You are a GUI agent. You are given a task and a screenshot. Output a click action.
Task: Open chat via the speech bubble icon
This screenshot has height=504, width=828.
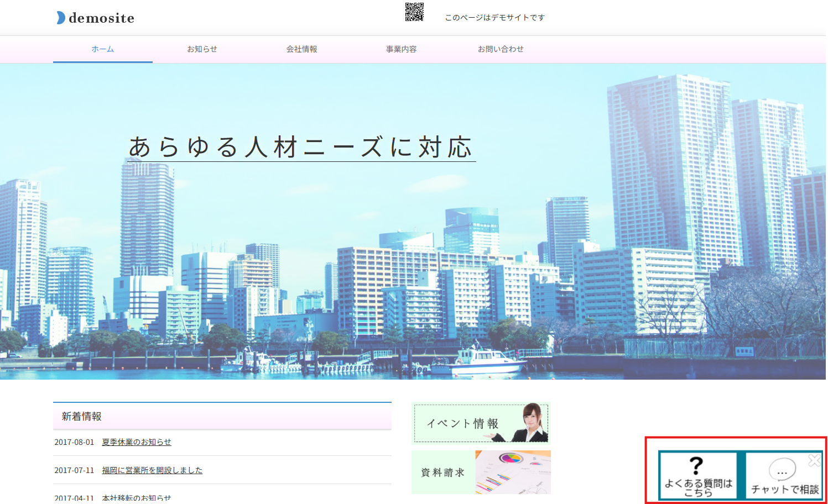point(782,470)
